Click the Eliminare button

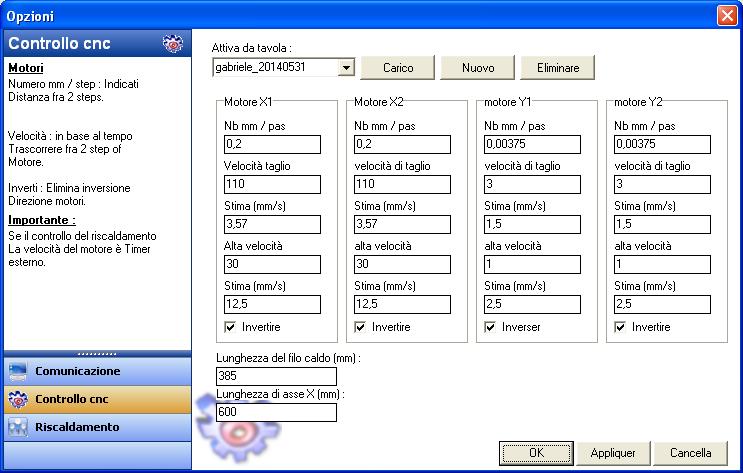557,67
